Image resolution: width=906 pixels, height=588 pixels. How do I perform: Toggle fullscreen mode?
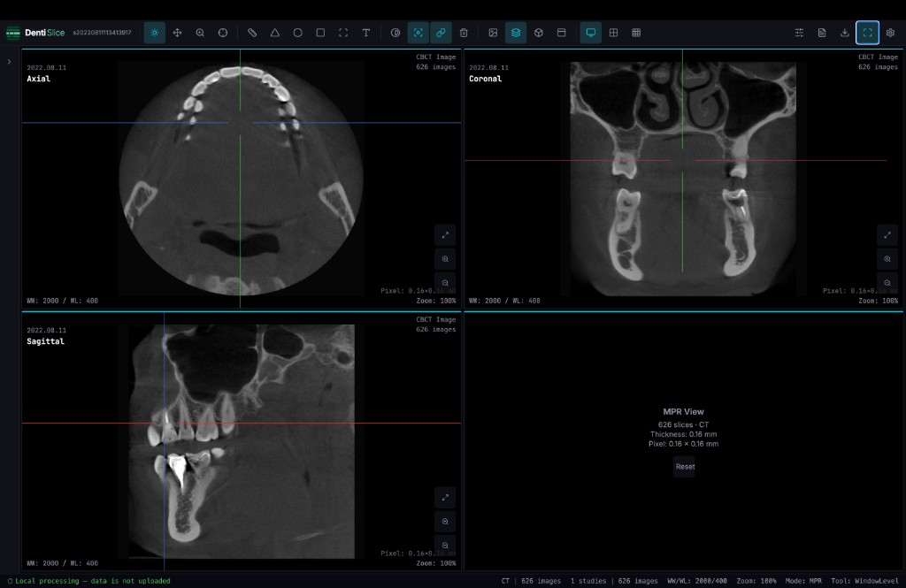coord(867,33)
